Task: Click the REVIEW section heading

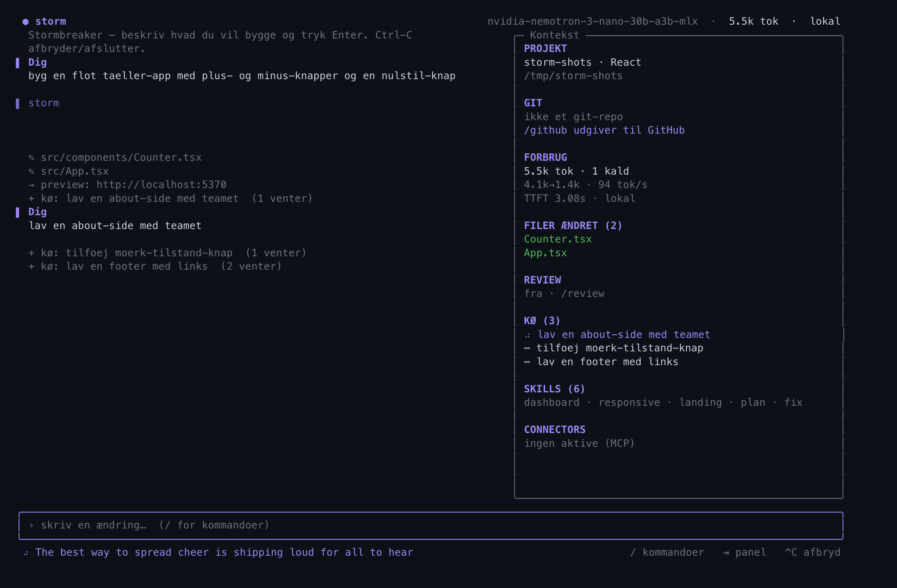Action: tap(542, 280)
